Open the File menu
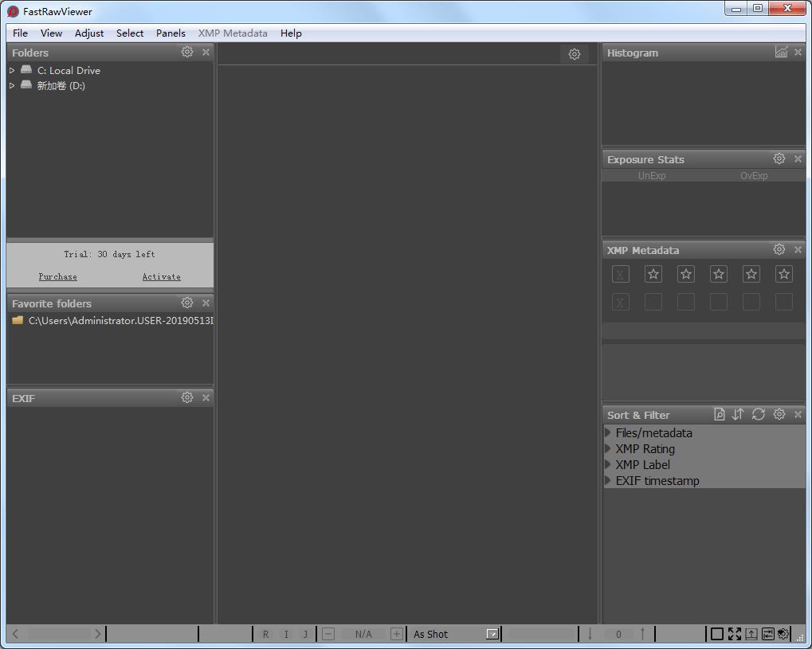Image resolution: width=812 pixels, height=649 pixels. pyautogui.click(x=20, y=33)
